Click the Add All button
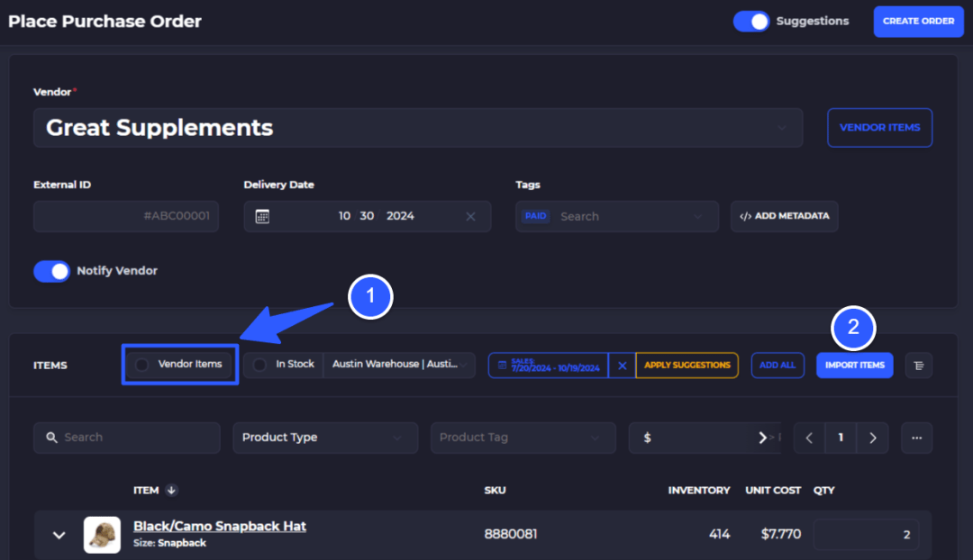Viewport: 973px width, 560px height. (777, 366)
